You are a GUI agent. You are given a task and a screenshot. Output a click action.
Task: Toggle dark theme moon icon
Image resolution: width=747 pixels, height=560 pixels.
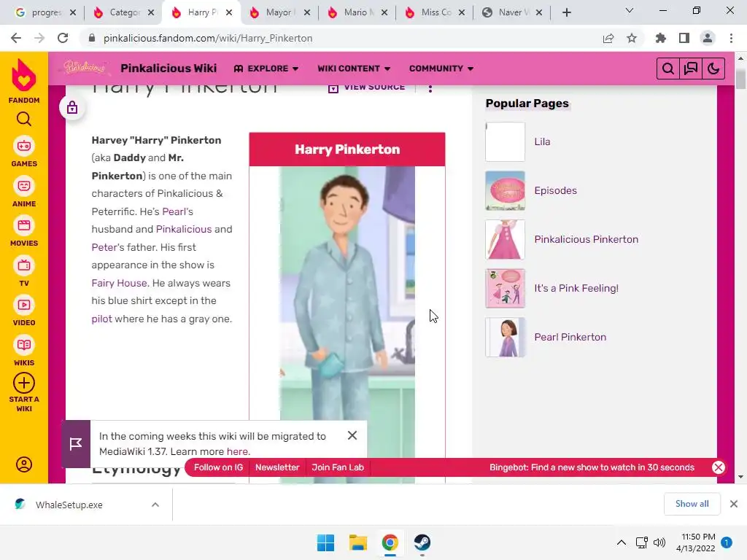click(x=713, y=69)
